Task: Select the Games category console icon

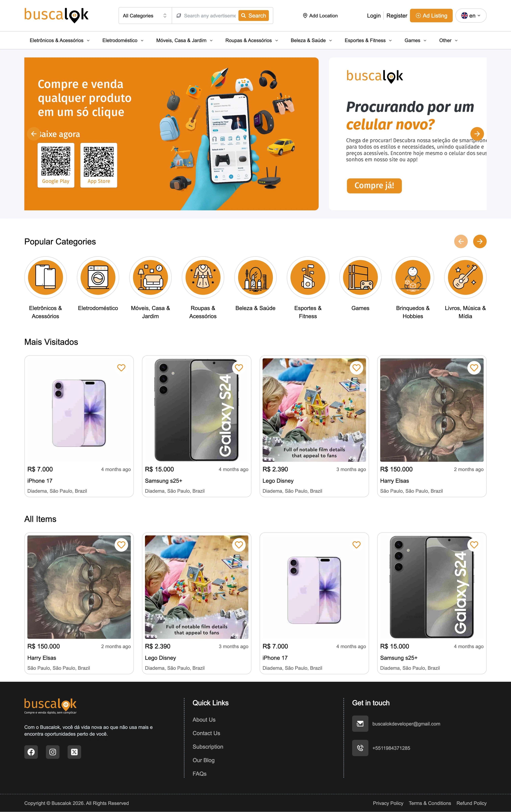Action: coord(360,277)
